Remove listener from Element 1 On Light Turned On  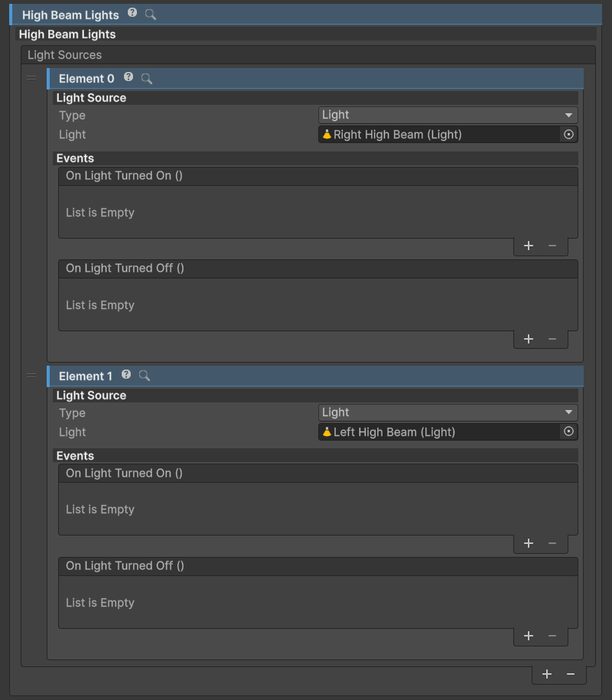(x=552, y=543)
